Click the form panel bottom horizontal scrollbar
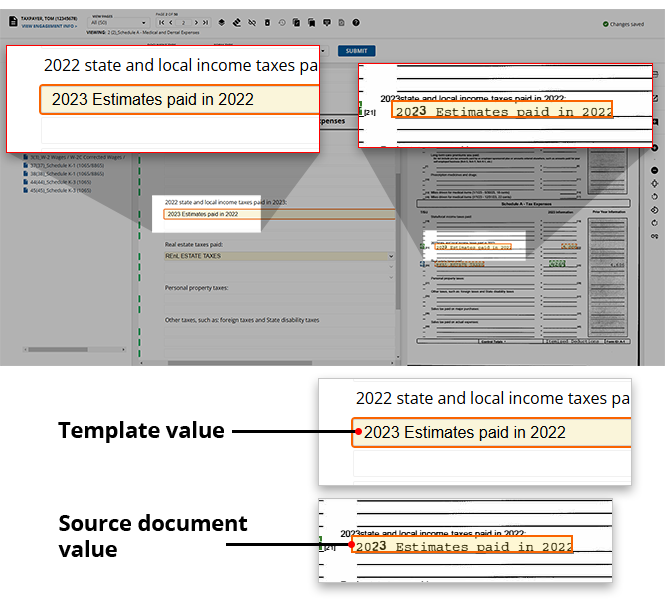665x615 pixels. [x=240, y=363]
